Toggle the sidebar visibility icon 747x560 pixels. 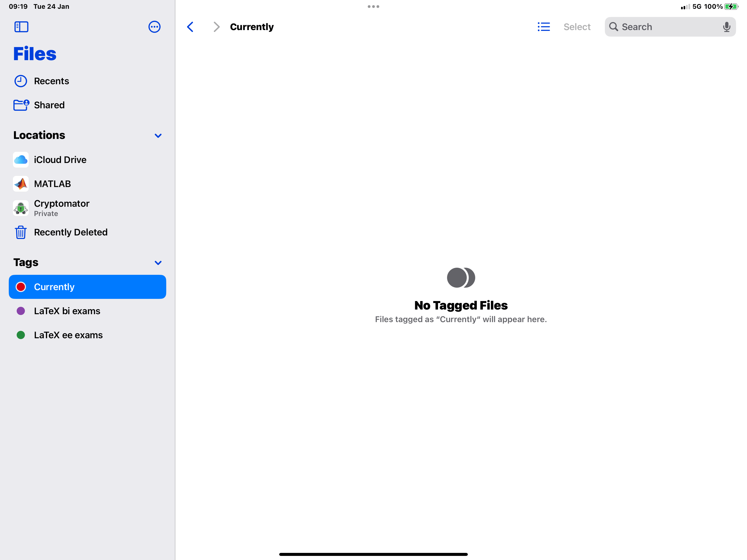[21, 27]
